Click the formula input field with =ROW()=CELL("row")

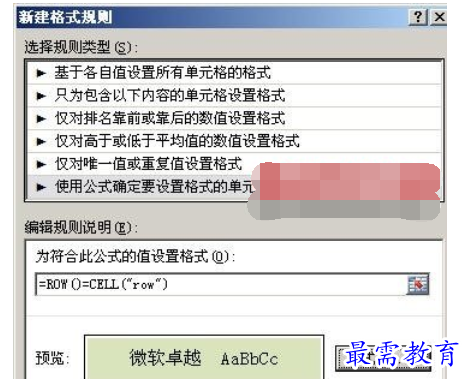(x=220, y=284)
